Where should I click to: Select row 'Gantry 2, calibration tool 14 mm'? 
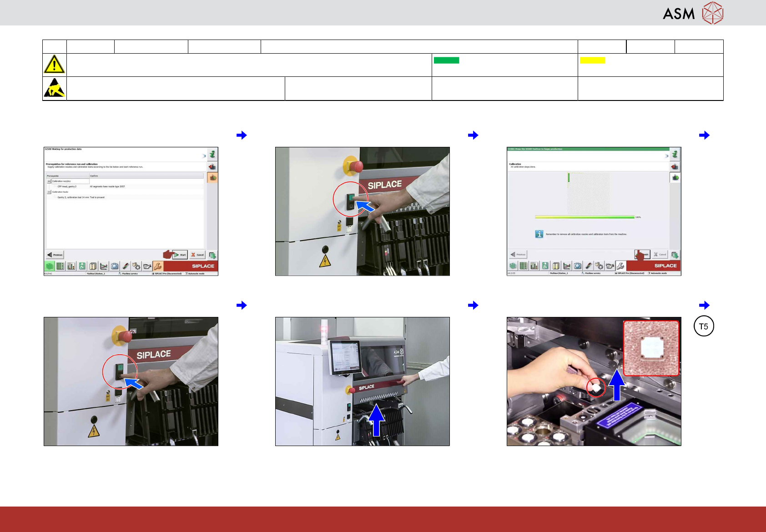point(125,197)
